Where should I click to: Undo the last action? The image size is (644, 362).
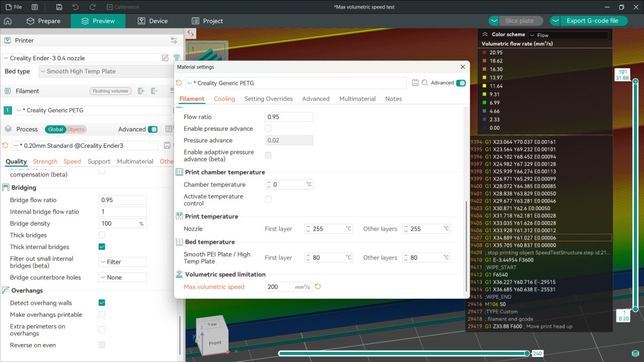tap(75, 7)
